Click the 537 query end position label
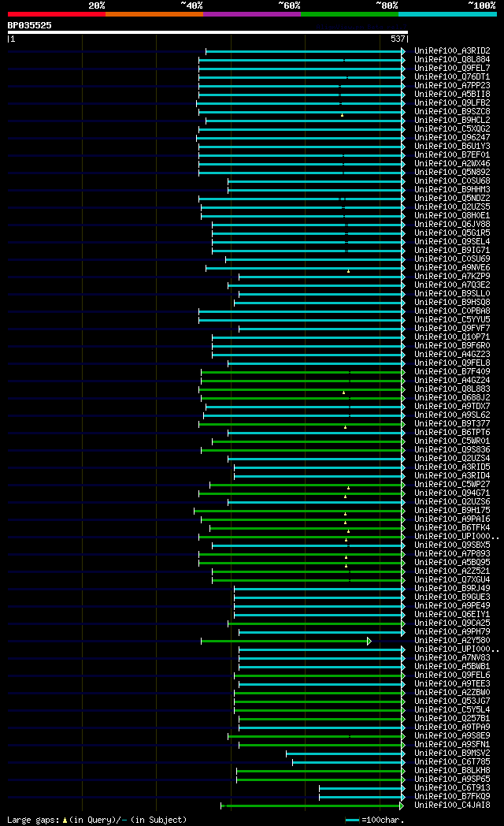The height and width of the screenshot is (826, 504). click(398, 39)
